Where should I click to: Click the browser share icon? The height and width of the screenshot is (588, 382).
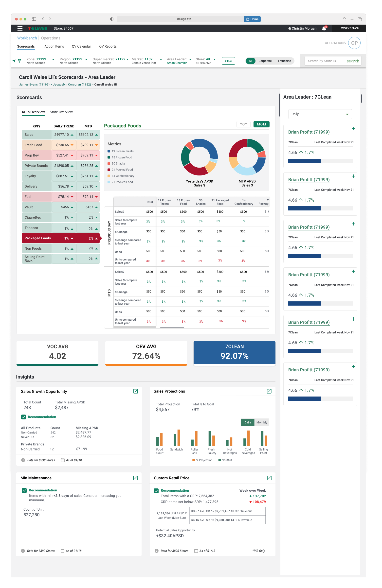(344, 19)
